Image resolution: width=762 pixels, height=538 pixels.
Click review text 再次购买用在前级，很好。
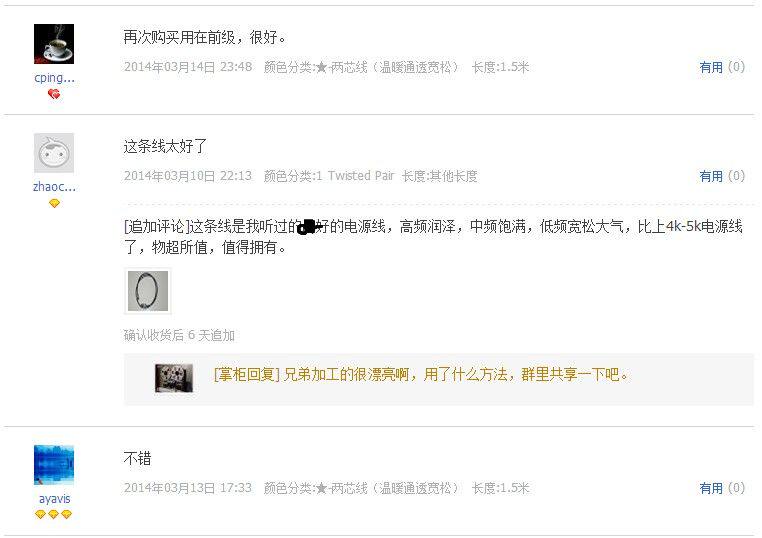(205, 37)
